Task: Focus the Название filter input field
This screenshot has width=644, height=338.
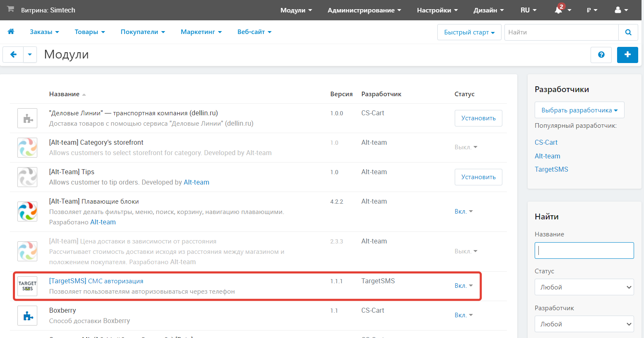Action: click(584, 250)
